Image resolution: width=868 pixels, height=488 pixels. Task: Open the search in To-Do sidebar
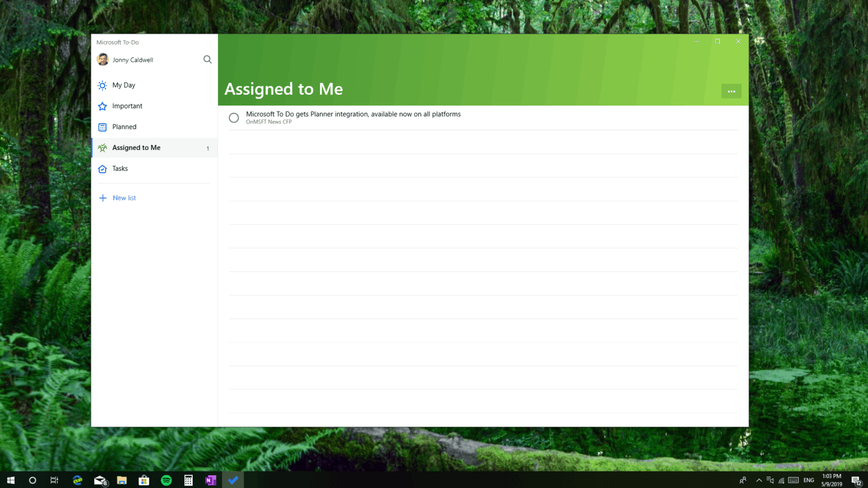[207, 60]
